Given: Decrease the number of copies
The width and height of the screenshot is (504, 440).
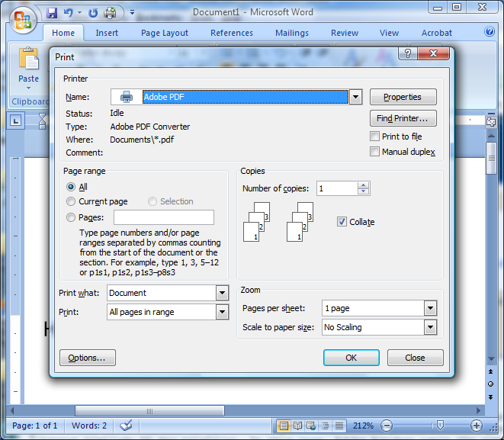Looking at the screenshot, I should click(x=363, y=191).
